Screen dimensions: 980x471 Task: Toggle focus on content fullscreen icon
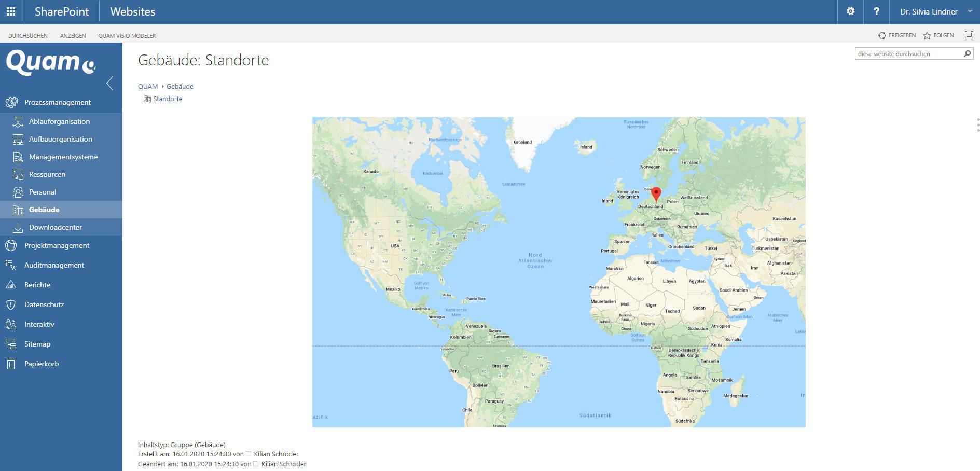pos(969,35)
